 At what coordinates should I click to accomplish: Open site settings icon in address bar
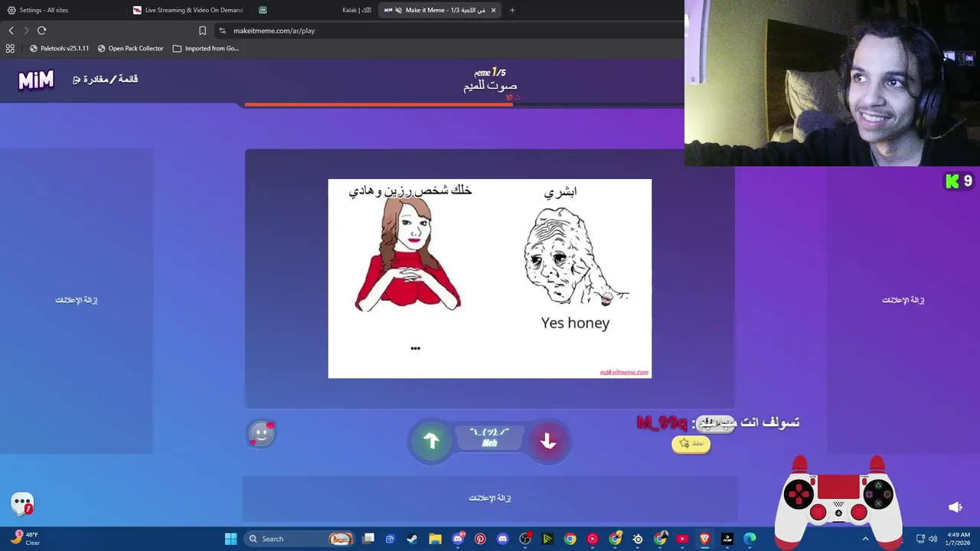tap(222, 31)
